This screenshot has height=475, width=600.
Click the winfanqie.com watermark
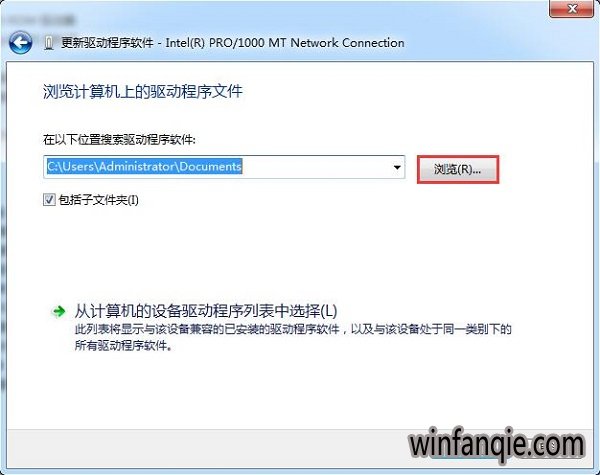(x=497, y=445)
